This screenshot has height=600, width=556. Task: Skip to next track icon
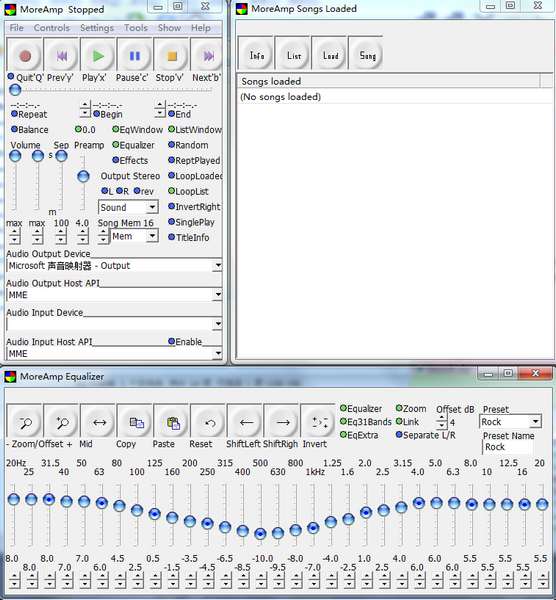click(207, 56)
